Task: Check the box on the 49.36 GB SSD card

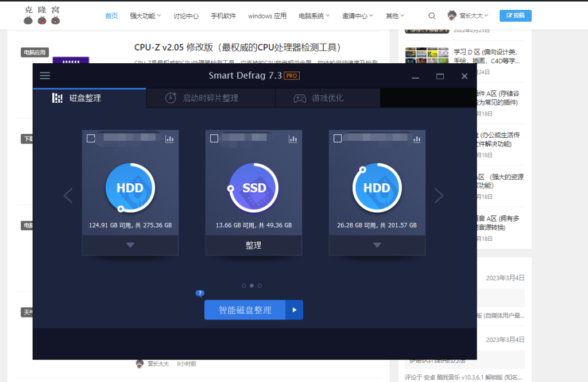Action: [x=214, y=138]
